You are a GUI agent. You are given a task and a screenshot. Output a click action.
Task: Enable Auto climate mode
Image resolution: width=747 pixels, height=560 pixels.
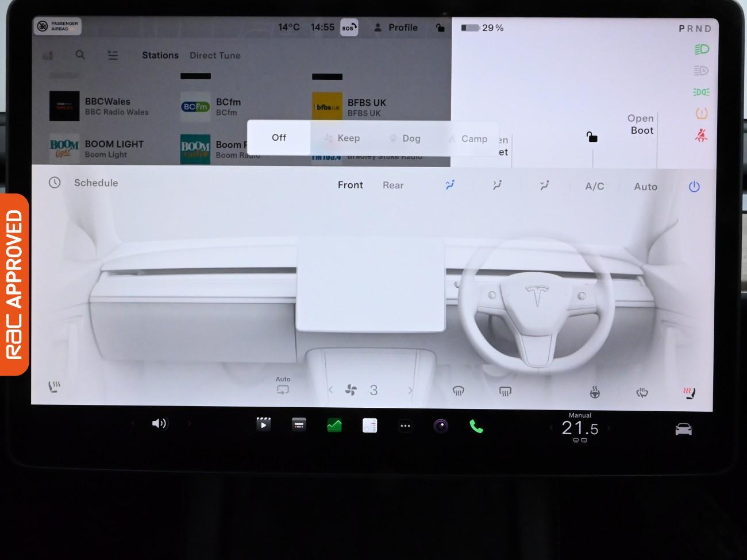(x=645, y=186)
